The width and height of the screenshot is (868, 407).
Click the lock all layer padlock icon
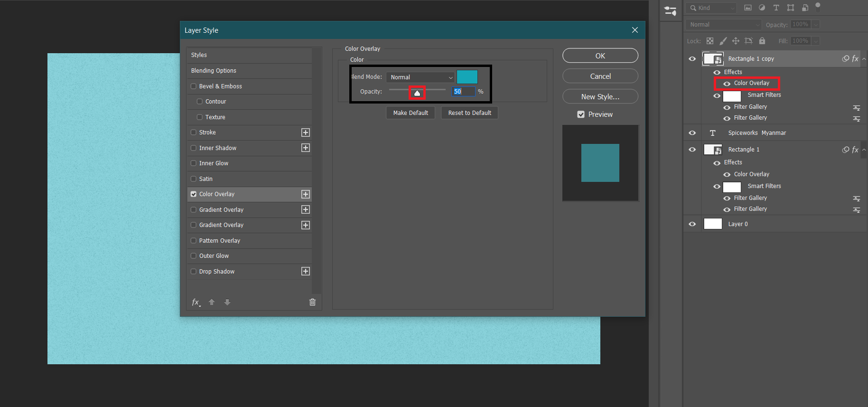762,41
